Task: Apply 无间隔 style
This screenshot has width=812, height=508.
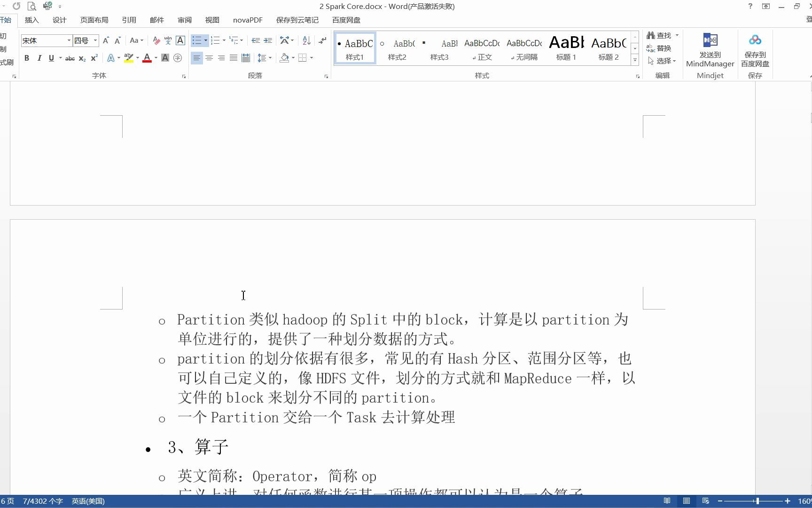Action: click(x=524, y=48)
